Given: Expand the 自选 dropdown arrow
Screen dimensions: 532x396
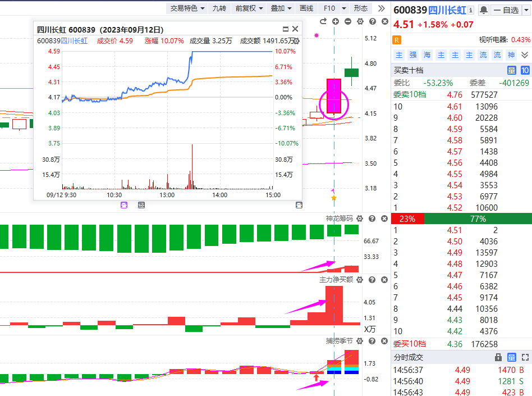Looking at the screenshot, I should [526, 10].
